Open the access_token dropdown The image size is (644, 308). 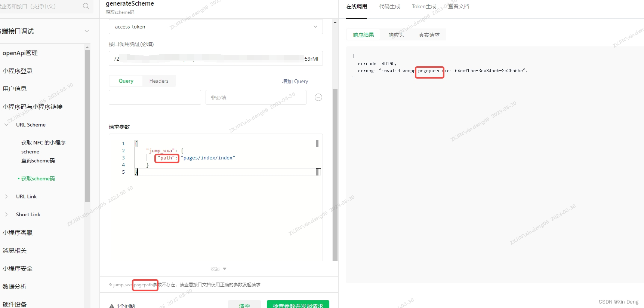click(x=216, y=27)
